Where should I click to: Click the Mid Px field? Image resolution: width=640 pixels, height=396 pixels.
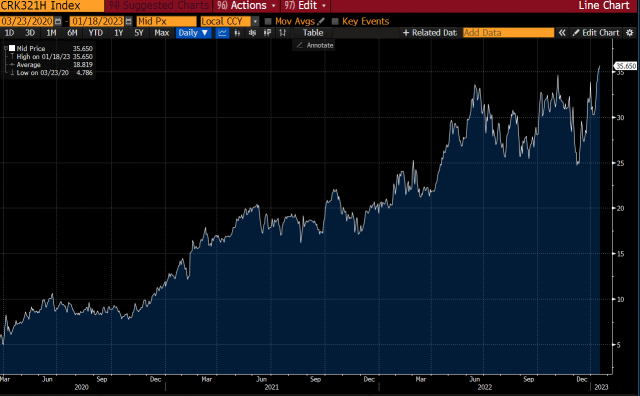(167, 21)
